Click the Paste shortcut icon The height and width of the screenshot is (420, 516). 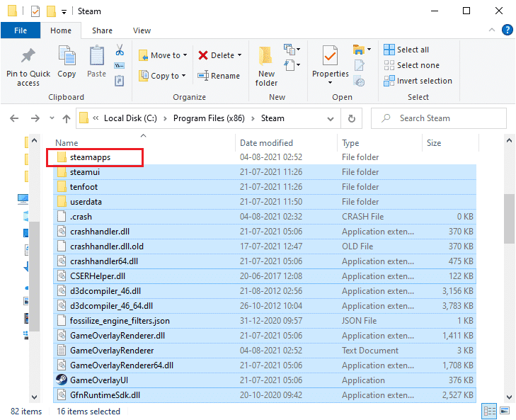(119, 80)
